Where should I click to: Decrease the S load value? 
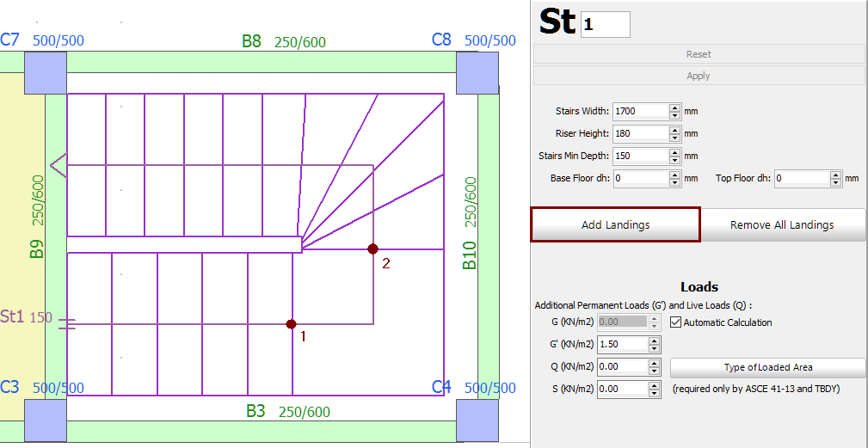[654, 393]
